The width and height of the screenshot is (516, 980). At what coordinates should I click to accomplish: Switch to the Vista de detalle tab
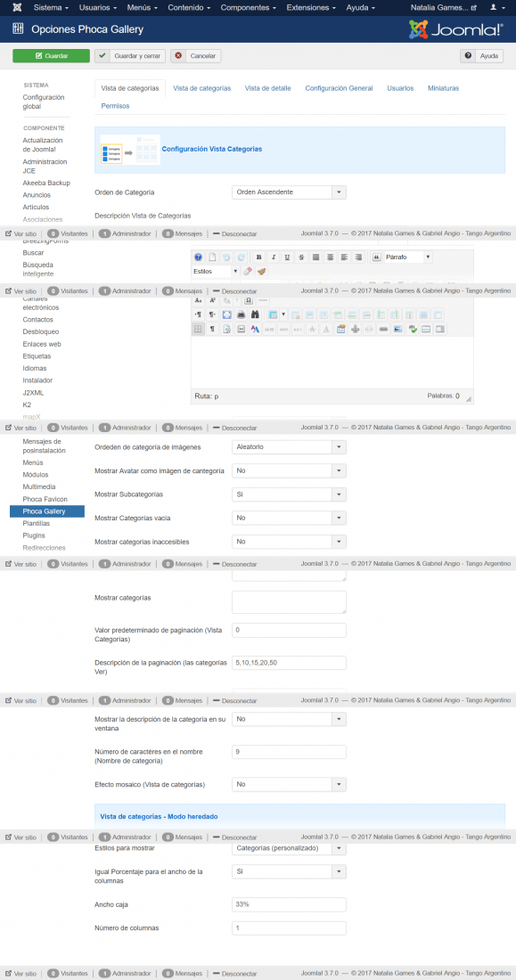point(267,88)
